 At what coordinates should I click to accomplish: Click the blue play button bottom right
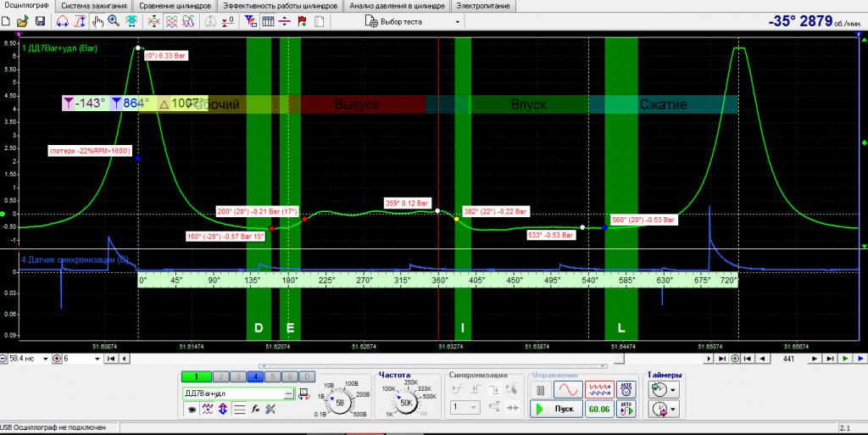[860, 359]
